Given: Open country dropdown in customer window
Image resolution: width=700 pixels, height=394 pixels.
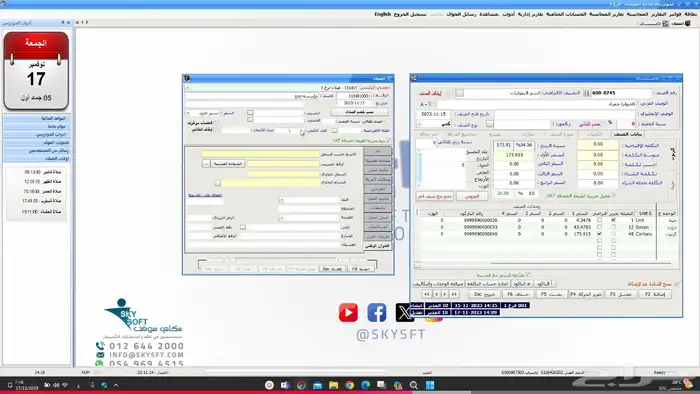Looking at the screenshot, I should [282, 199].
